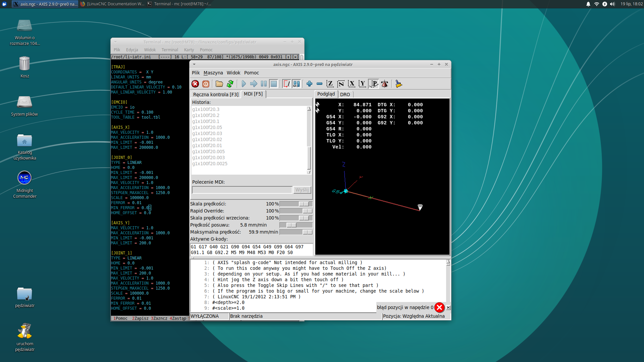Toggle machine power icon in toolbar
644x362 pixels.
click(x=206, y=84)
